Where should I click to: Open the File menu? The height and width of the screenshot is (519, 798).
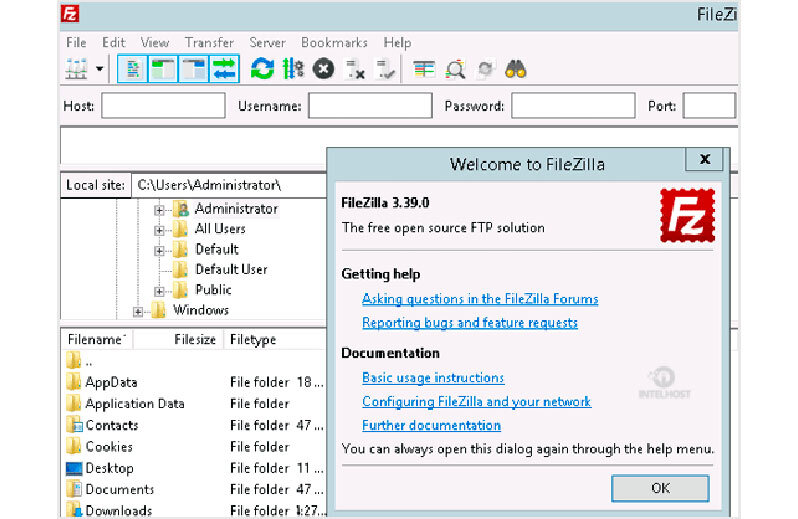click(x=76, y=42)
